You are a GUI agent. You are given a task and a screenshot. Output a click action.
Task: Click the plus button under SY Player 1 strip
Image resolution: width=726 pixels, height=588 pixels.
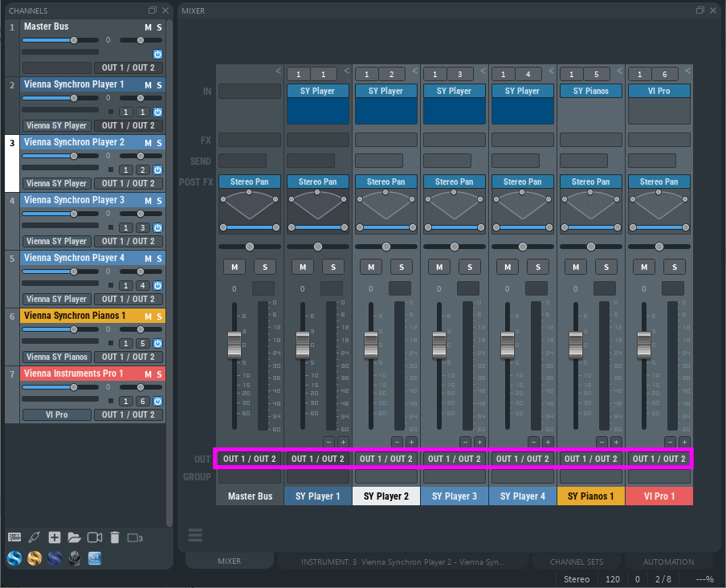343,442
